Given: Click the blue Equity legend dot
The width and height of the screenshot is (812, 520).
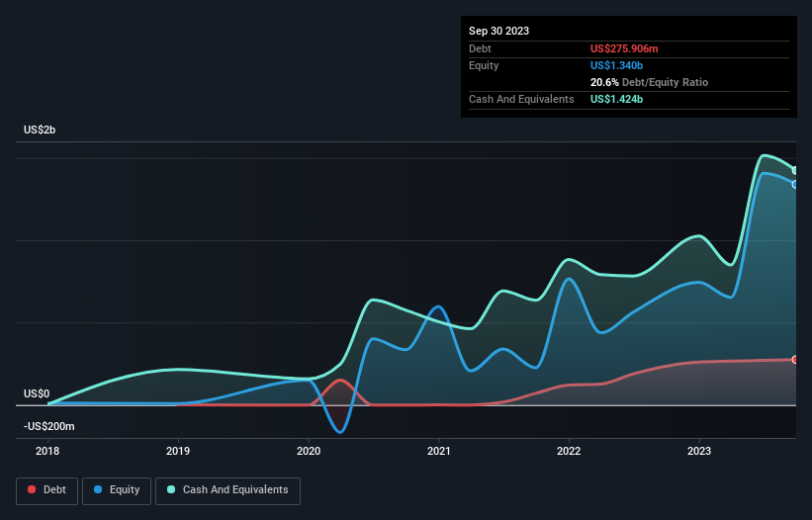Looking at the screenshot, I should tap(98, 489).
